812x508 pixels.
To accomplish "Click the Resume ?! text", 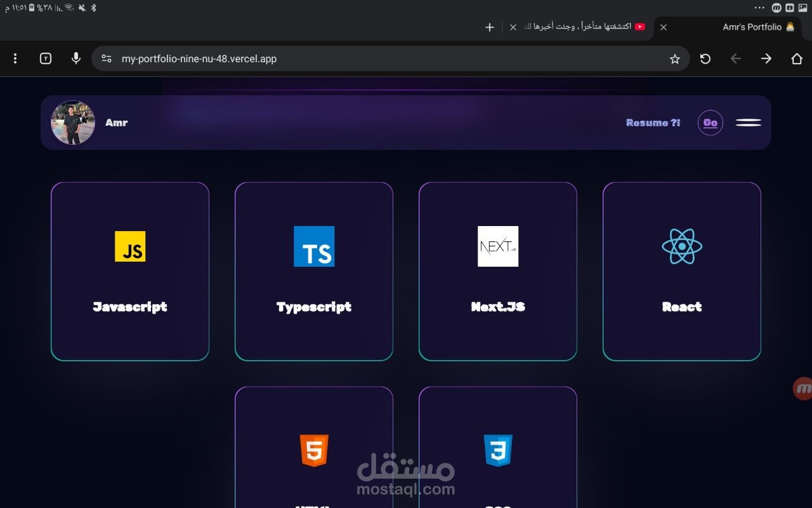I will [x=653, y=123].
